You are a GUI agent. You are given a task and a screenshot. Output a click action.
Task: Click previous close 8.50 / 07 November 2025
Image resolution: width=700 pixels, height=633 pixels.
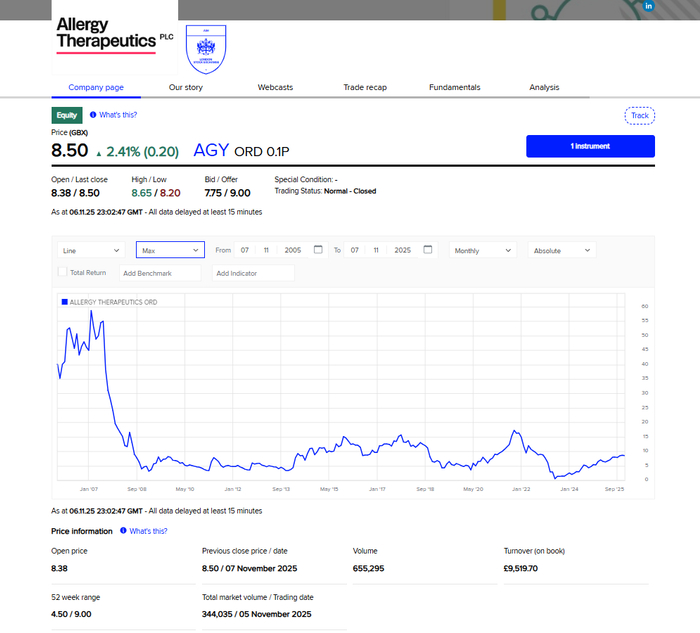point(249,568)
